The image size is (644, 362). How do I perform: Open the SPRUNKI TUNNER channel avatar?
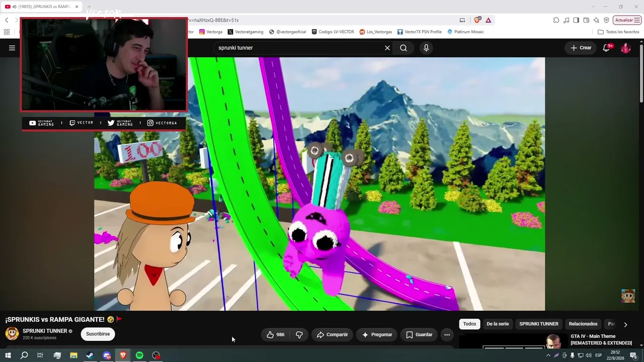coord(12,333)
